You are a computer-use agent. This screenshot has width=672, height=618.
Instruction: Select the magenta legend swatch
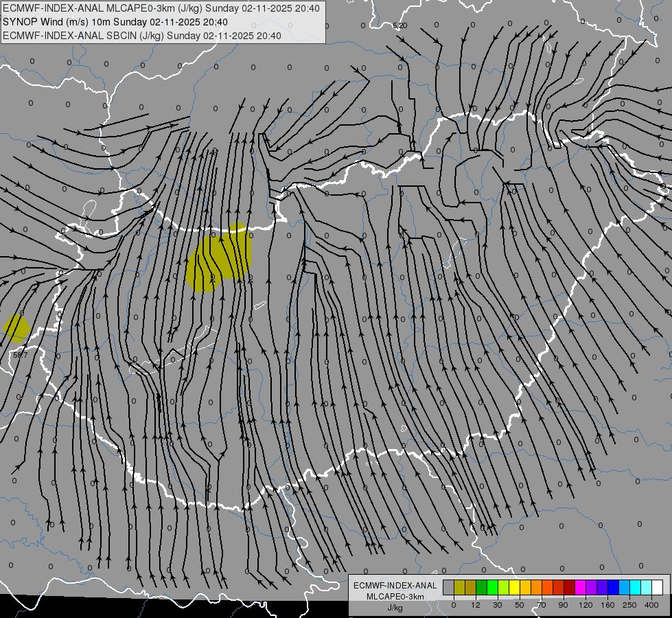click(580, 587)
